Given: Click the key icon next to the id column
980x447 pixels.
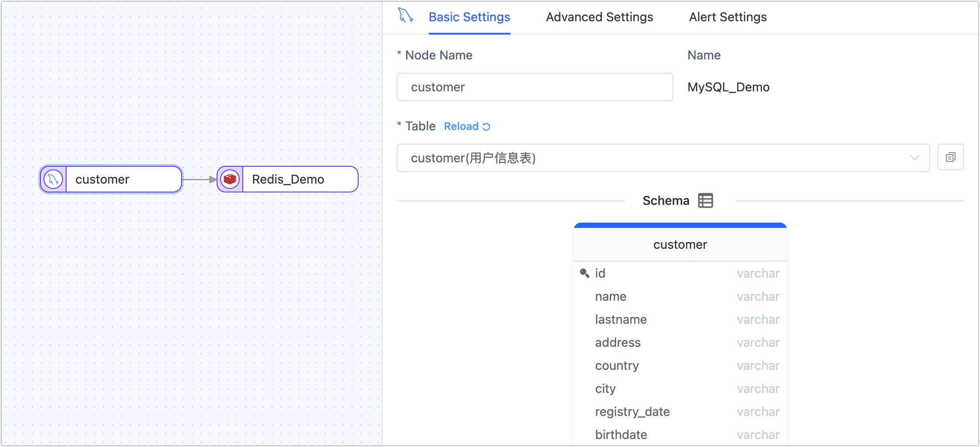Looking at the screenshot, I should pos(584,273).
